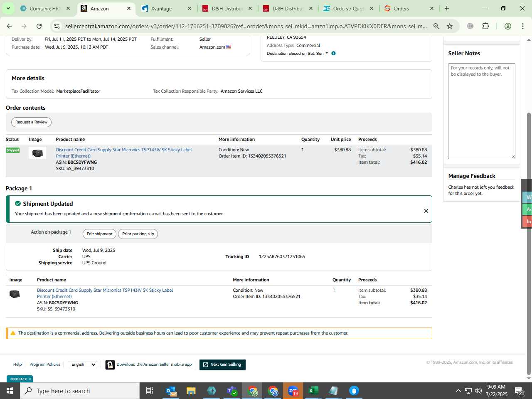This screenshot has width=532, height=399.
Task: Open the Extensions puzzle icon
Action: coord(485,26)
